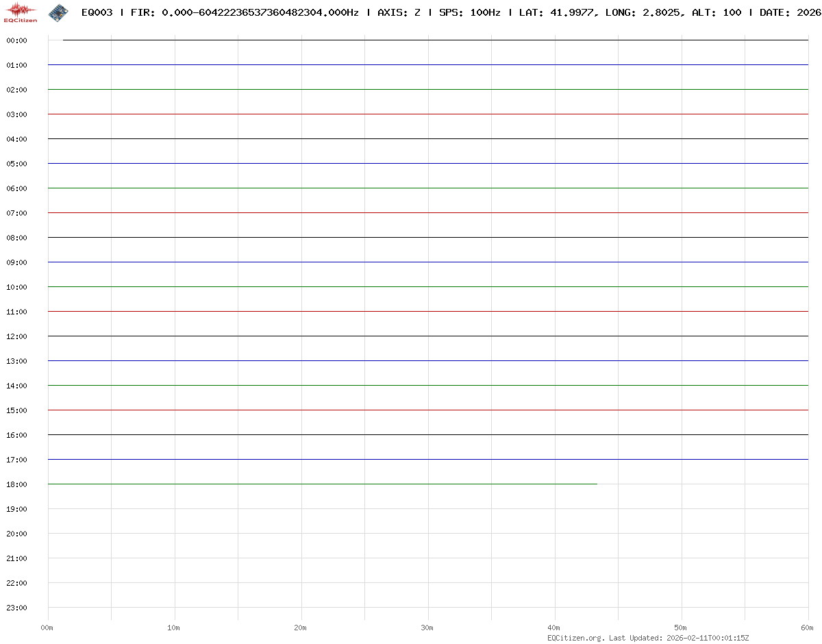Click the 50m minute axis label
Screen dimensions: 822x644
click(x=681, y=628)
